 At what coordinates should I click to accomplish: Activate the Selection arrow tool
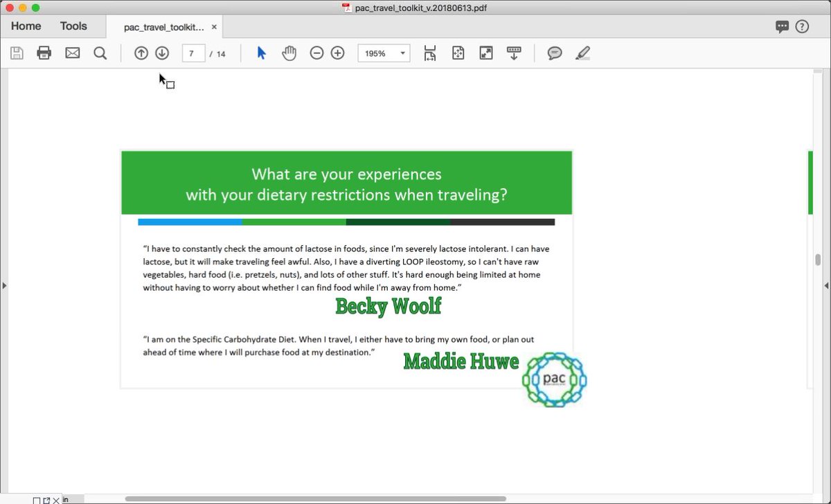261,53
